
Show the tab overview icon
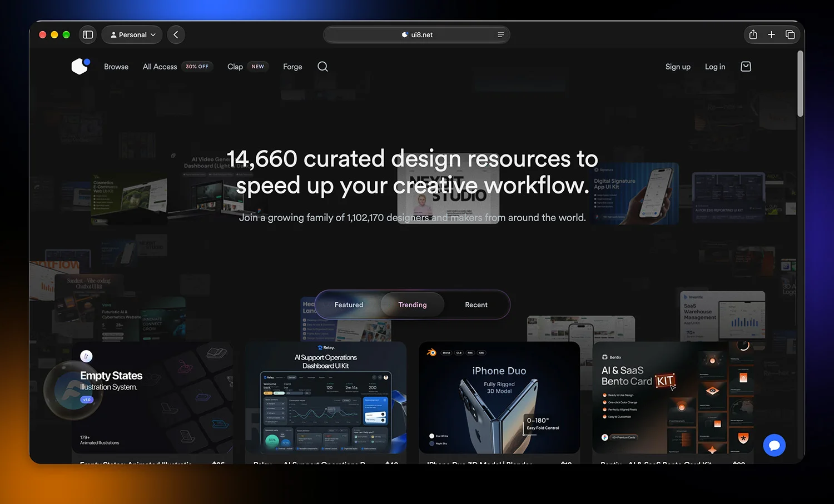(x=790, y=34)
